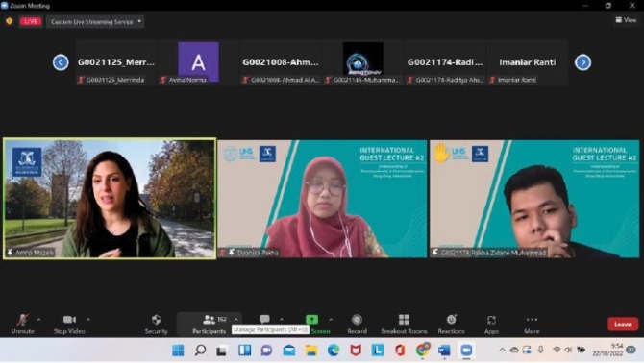Open Task View on taskbar
The width and height of the screenshot is (644, 363).
click(222, 351)
